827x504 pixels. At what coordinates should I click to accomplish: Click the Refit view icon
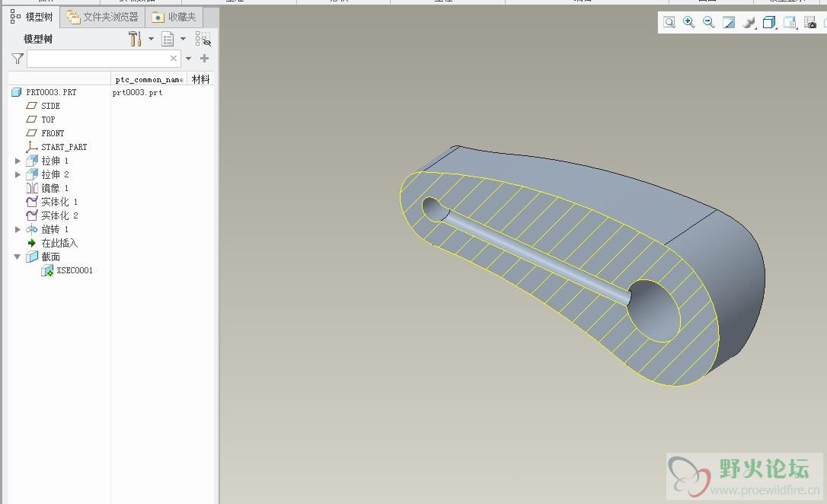(669, 22)
